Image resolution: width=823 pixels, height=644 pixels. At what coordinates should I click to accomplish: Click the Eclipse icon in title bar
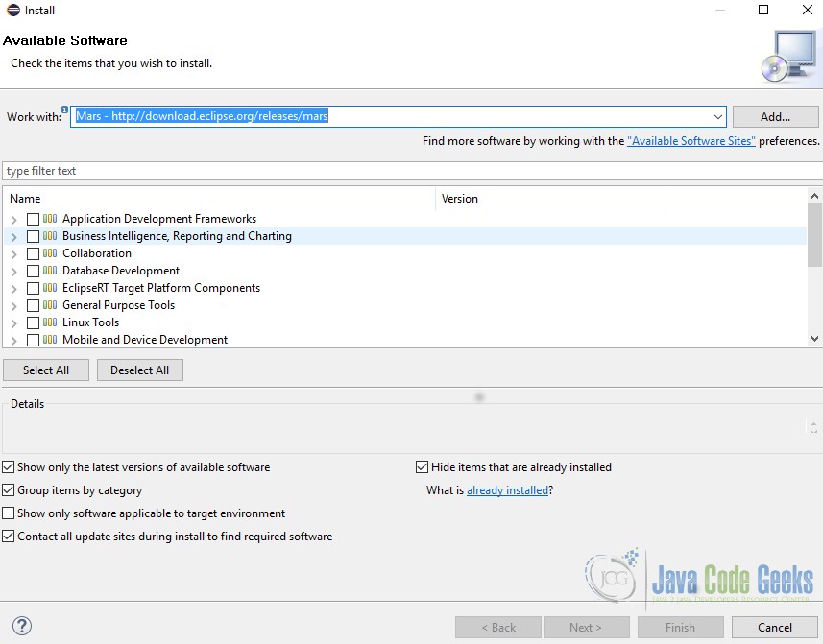(13, 10)
